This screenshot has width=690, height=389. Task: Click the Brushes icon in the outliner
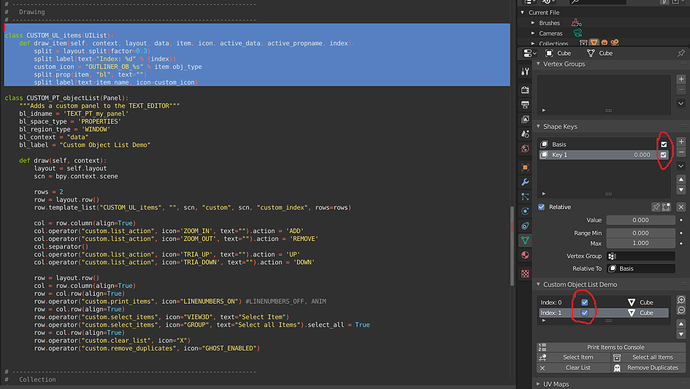(576, 22)
